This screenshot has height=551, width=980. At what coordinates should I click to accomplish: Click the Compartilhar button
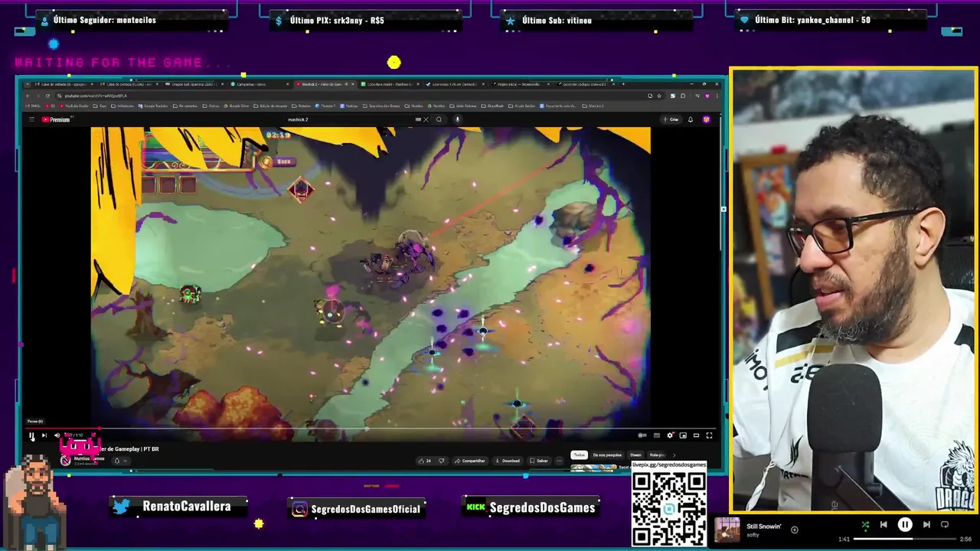pyautogui.click(x=469, y=461)
